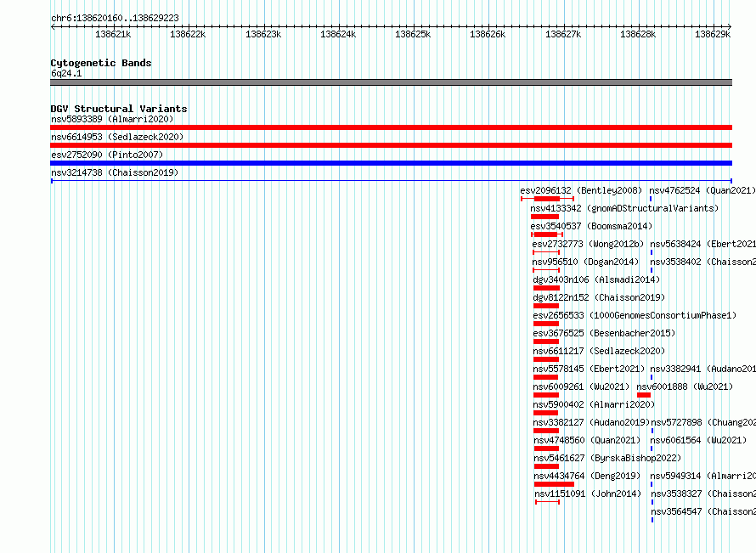Open variant nsv5900402 (Almarri2020)
Screen dimensions: 756x553
(x=594, y=404)
